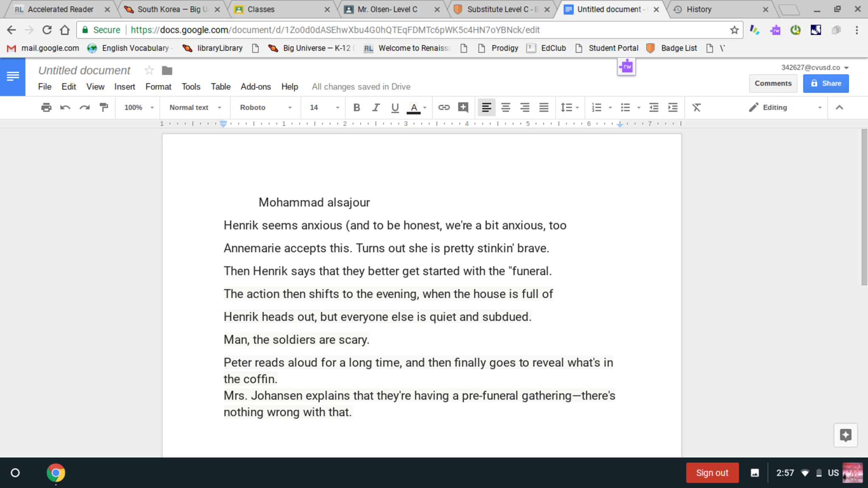Toggle bold formatting
This screenshot has height=488, width=868.
(356, 108)
